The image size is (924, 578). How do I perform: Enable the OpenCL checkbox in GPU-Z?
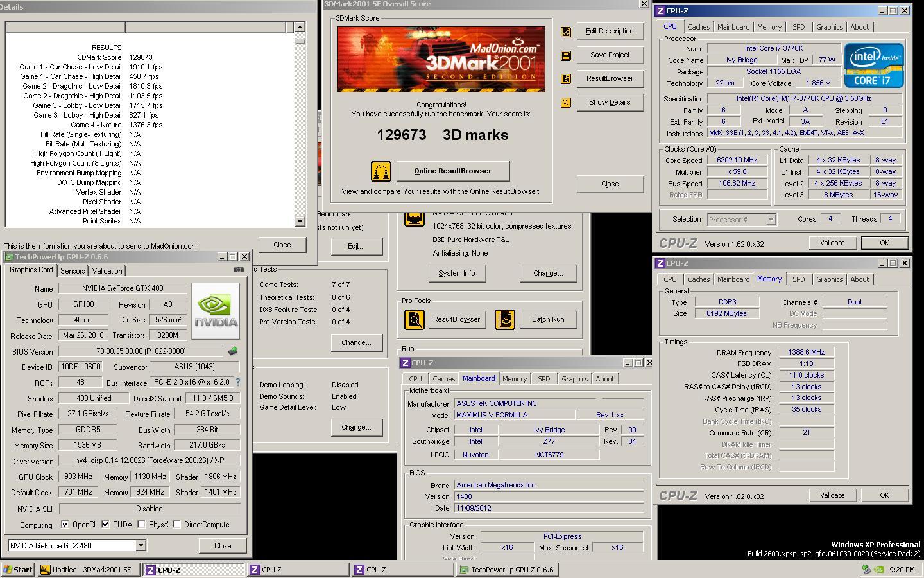(x=65, y=525)
